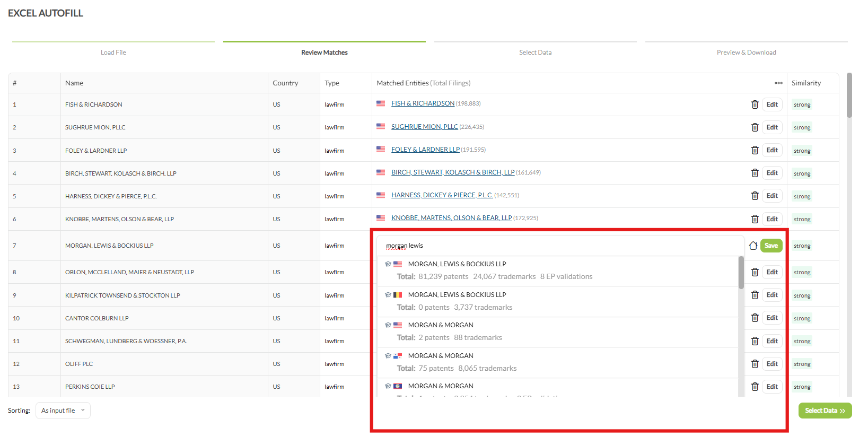Click trash icon in CANTOR COLBURN row

pyautogui.click(x=755, y=318)
